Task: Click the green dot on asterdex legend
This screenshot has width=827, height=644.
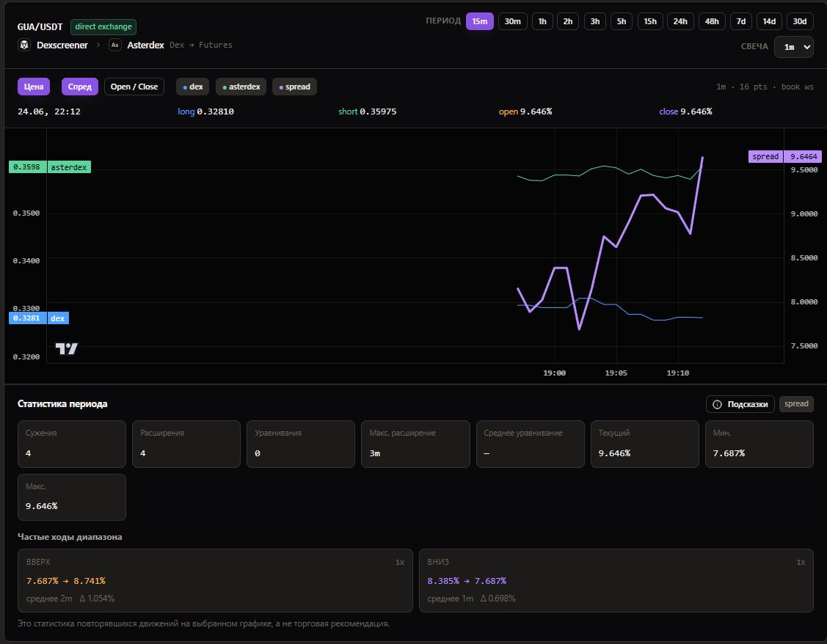Action: (225, 87)
